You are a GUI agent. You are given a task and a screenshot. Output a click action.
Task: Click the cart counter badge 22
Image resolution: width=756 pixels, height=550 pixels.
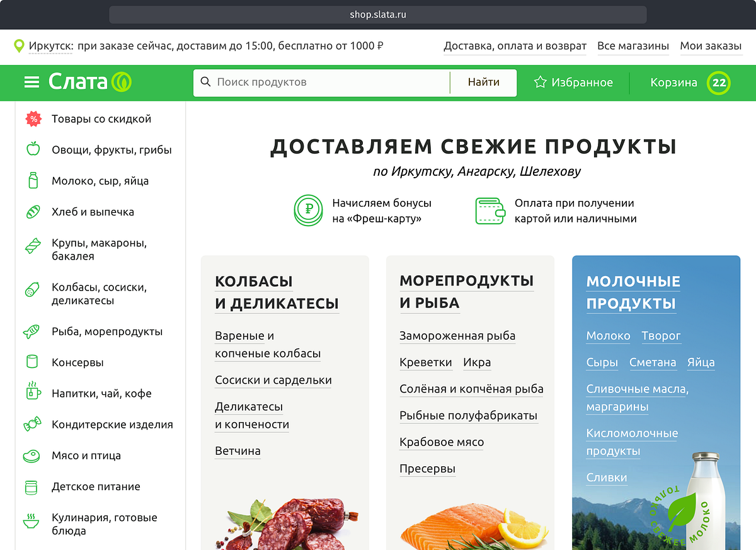(x=719, y=83)
